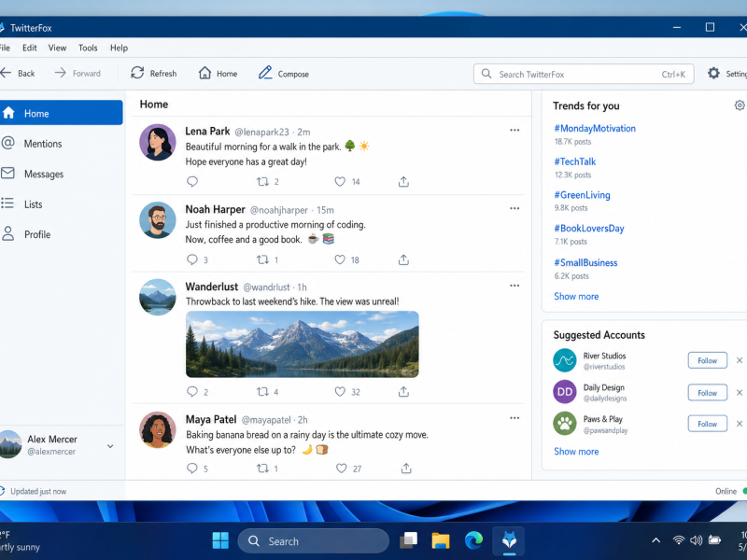The width and height of the screenshot is (747, 560).
Task: Open the Edit menu
Action: (x=30, y=48)
